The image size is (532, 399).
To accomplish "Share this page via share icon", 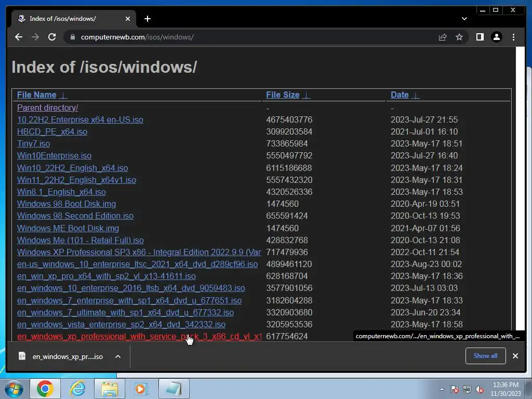I will coord(443,37).
